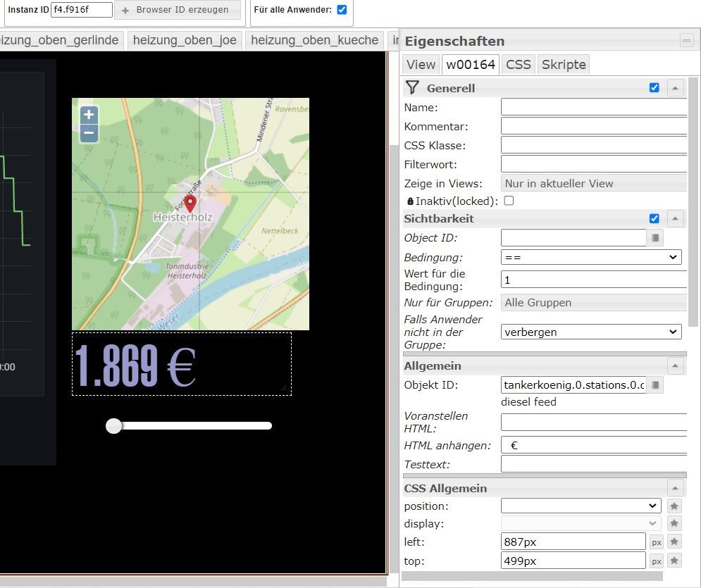
Task: Click 'Browser ID erzeugen' button
Action: (x=176, y=10)
